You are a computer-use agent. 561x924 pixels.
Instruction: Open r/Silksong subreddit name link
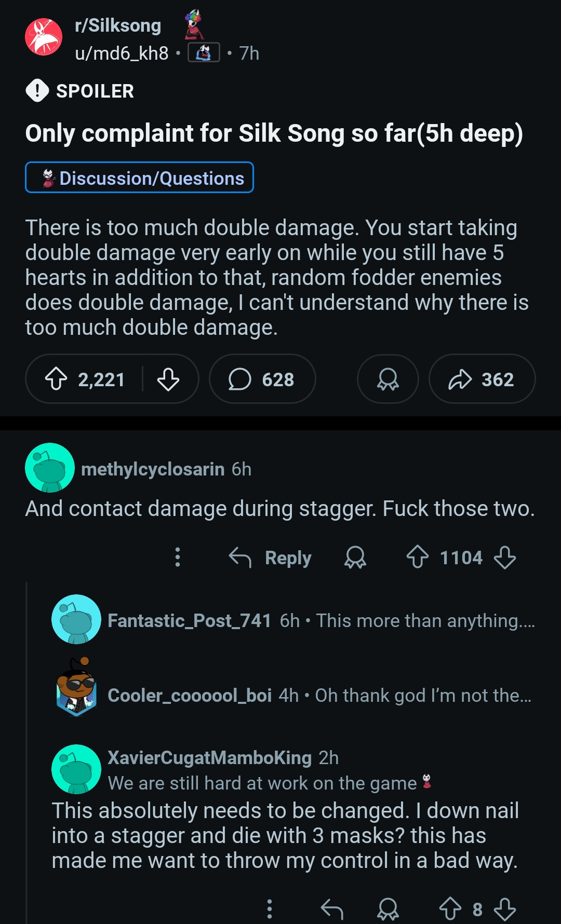coord(118,25)
